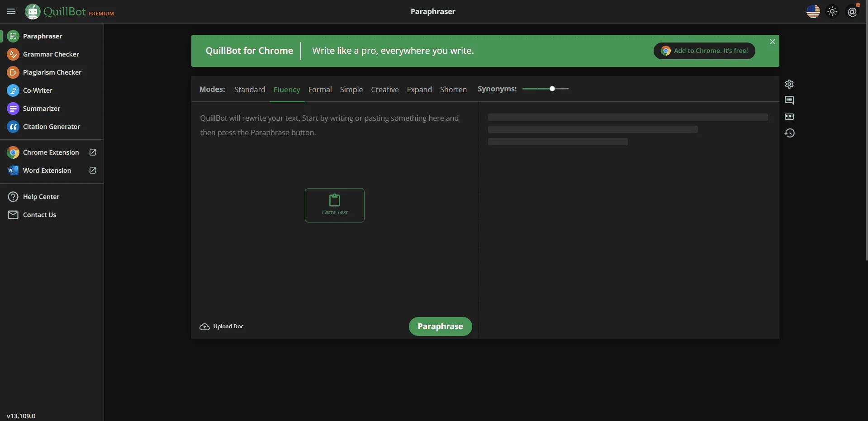Select the Formal mode
The image size is (868, 421).
pyautogui.click(x=320, y=90)
